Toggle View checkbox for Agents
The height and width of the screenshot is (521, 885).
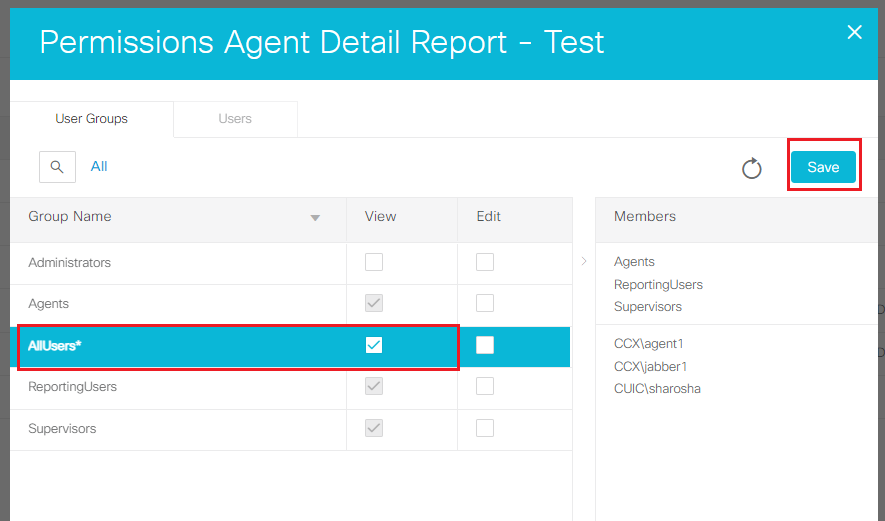click(x=374, y=303)
